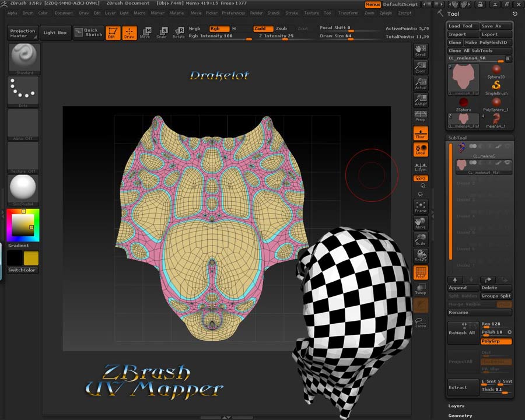Viewport: 525px width, 420px height.
Task: Select the Move transform mode in top toolbar
Action: pos(146,33)
